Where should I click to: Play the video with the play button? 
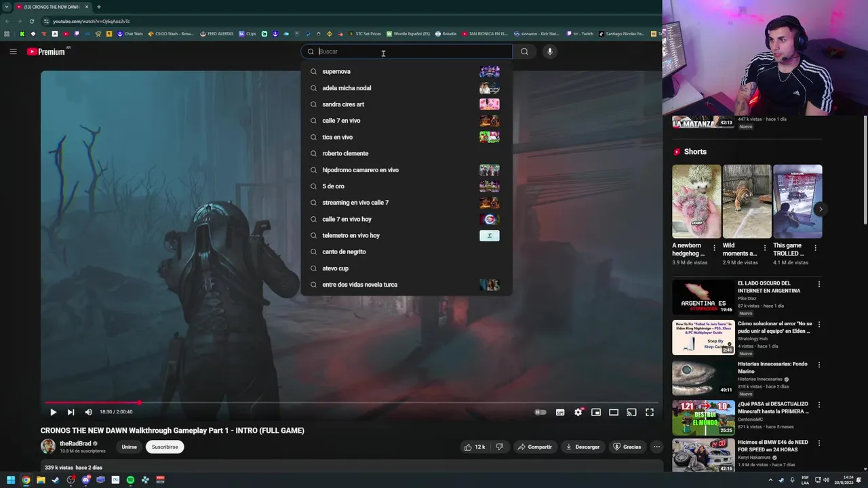[x=53, y=411]
